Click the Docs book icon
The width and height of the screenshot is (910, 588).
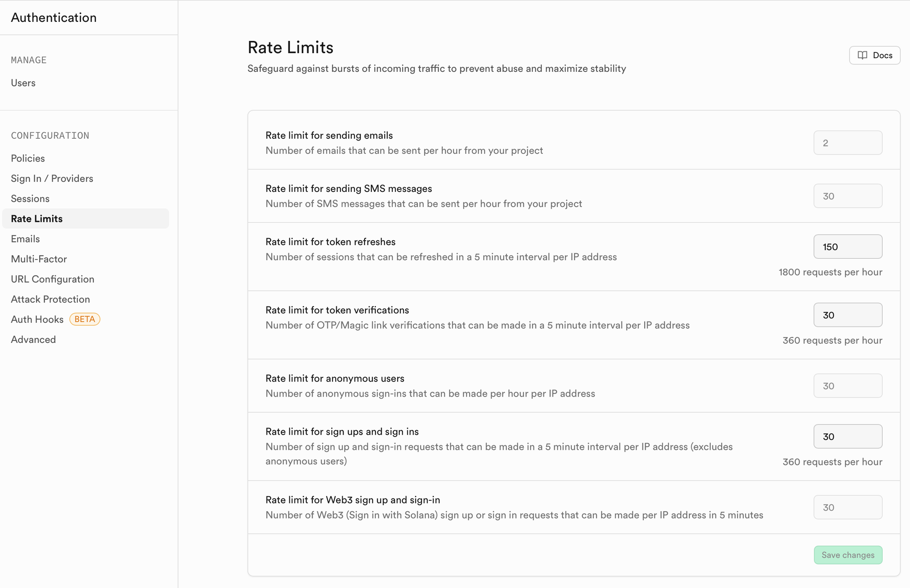(x=862, y=55)
